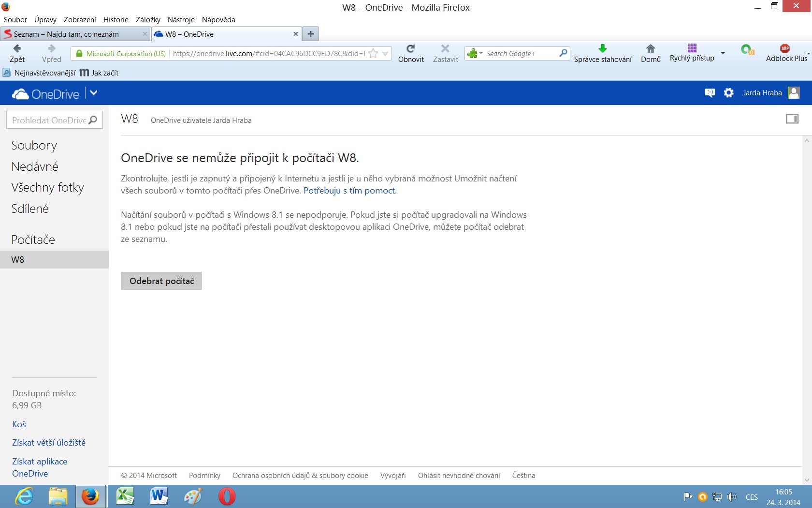This screenshot has height=508, width=812.
Task: Open Word from taskbar
Action: pyautogui.click(x=159, y=496)
